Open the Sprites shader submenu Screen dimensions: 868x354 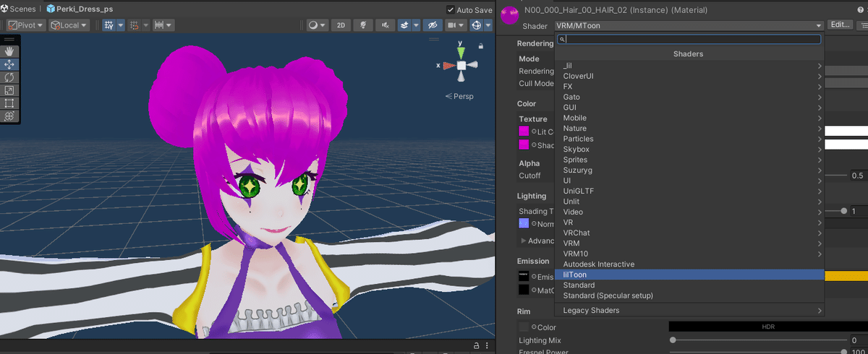(689, 160)
